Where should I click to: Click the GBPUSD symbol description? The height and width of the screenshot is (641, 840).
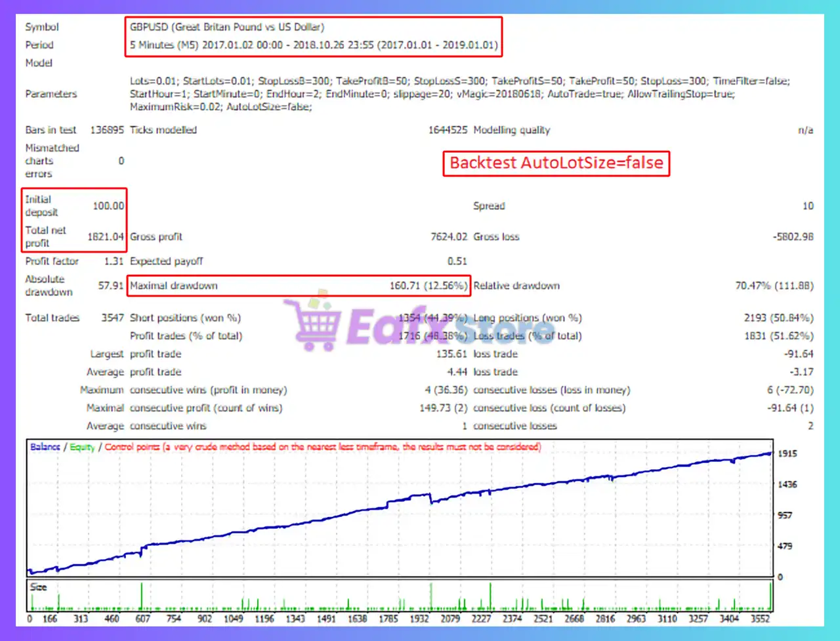click(x=226, y=27)
